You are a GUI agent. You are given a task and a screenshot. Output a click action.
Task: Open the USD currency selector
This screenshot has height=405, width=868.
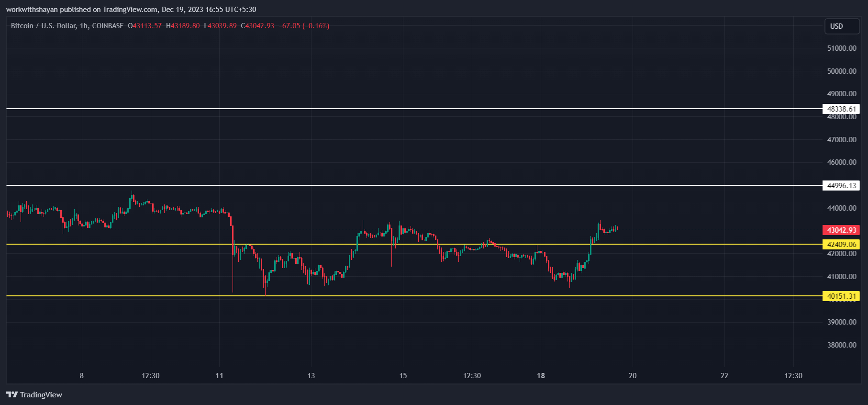(842, 26)
